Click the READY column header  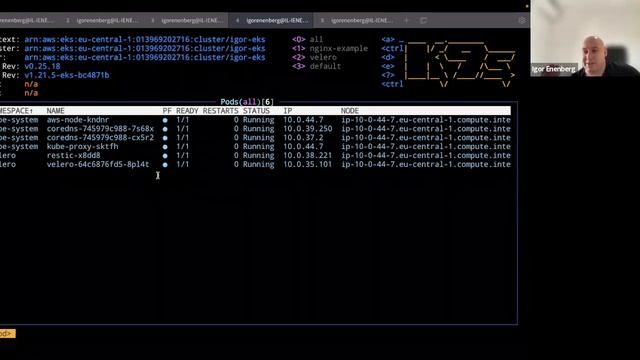[x=187, y=111]
